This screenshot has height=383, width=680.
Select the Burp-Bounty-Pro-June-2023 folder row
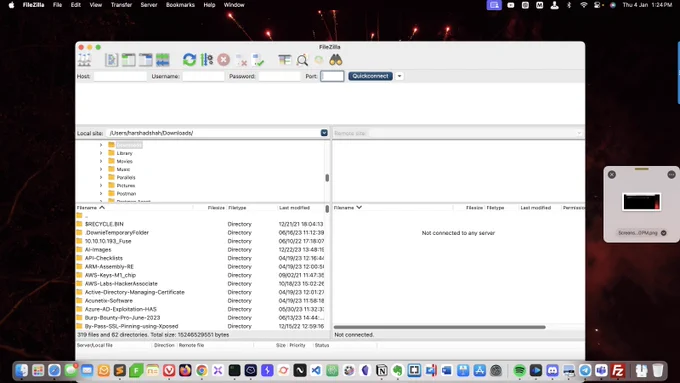(200, 318)
